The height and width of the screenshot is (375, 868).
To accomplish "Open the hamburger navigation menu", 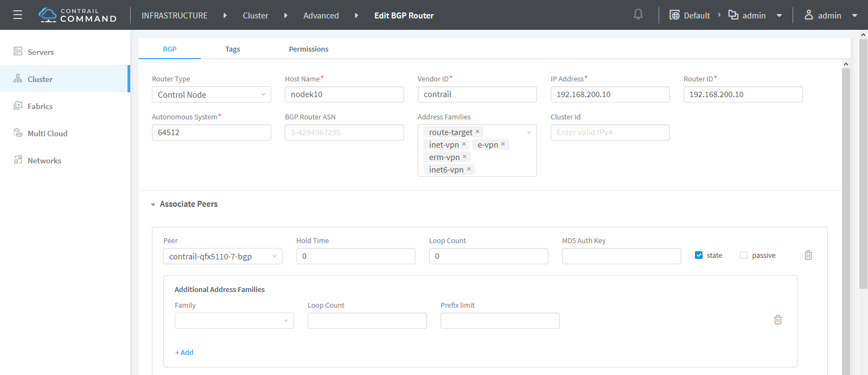I will coord(17,15).
